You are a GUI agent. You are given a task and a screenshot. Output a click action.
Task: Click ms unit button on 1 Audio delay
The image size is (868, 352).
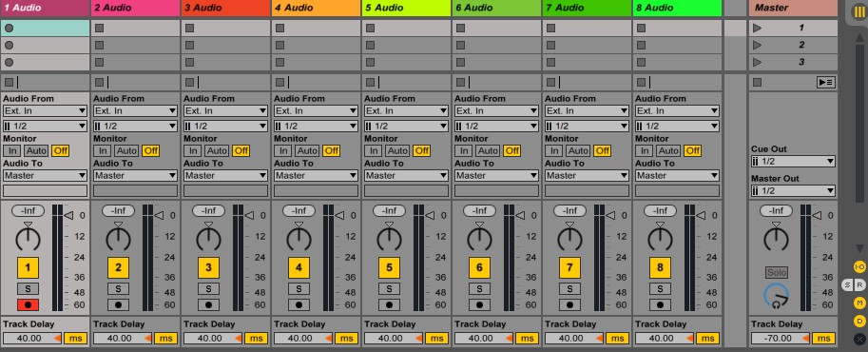(75, 339)
